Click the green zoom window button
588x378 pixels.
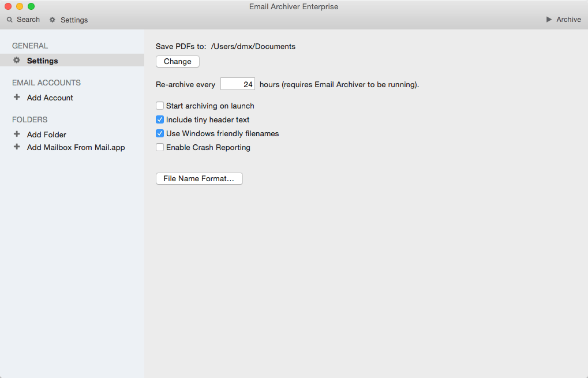tap(31, 6)
